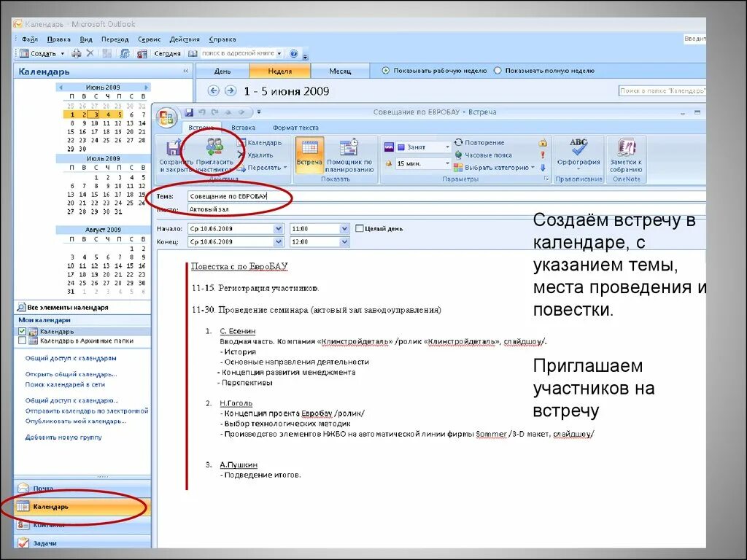747x560 pixels.
Task: Open Помощник по планированию
Action: click(349, 155)
